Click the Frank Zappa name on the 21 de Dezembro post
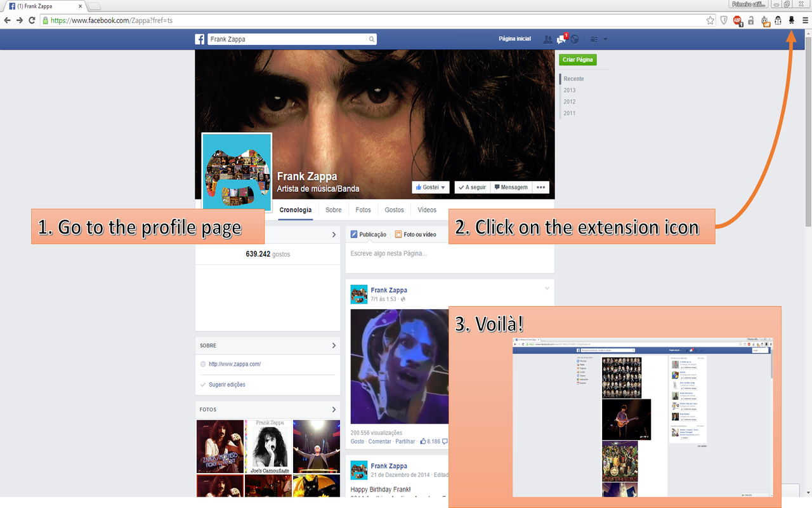Screen dimensions: 812x508 pos(389,466)
